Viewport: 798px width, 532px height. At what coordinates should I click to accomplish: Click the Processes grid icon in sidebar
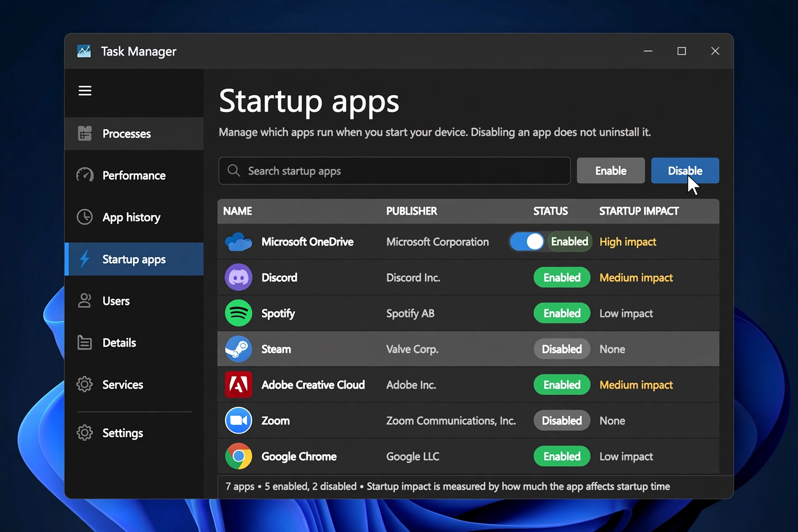pos(85,133)
